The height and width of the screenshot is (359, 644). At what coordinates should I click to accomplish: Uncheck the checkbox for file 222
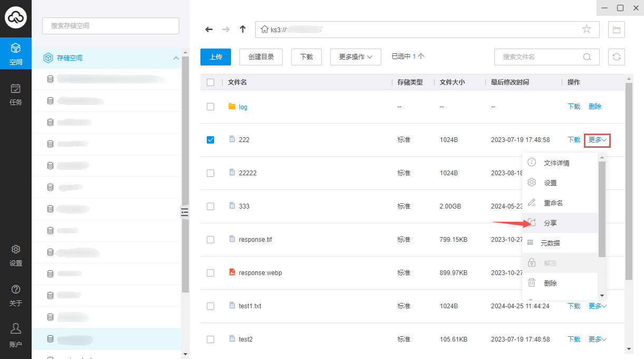click(x=210, y=140)
